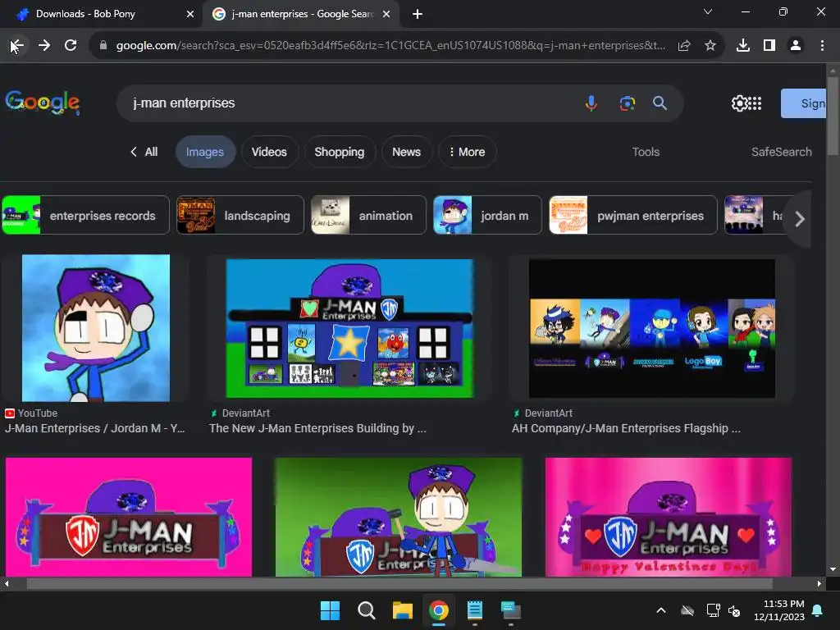Viewport: 840px width, 630px height.
Task: View site info via the padlock icon
Action: point(103,46)
